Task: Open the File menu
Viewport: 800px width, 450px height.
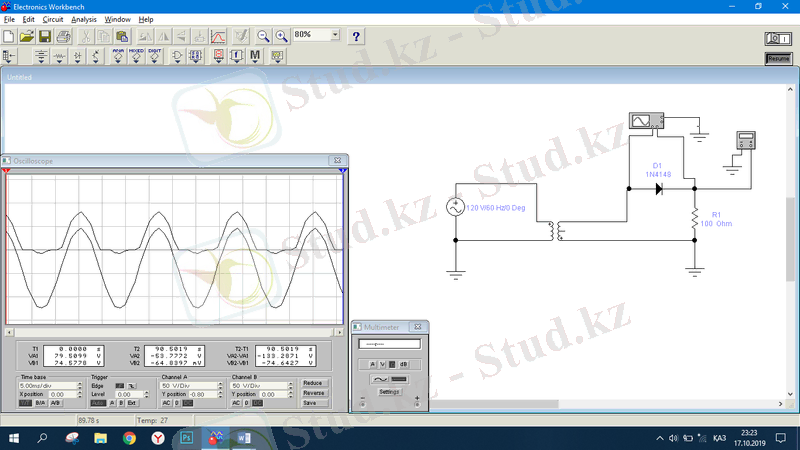Action: coord(9,19)
